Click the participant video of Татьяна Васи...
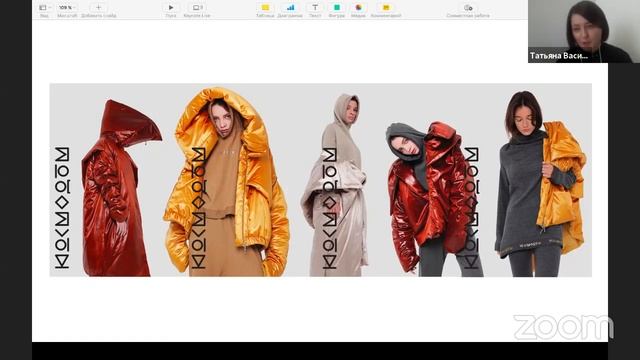This screenshot has width=640, height=360. [584, 31]
